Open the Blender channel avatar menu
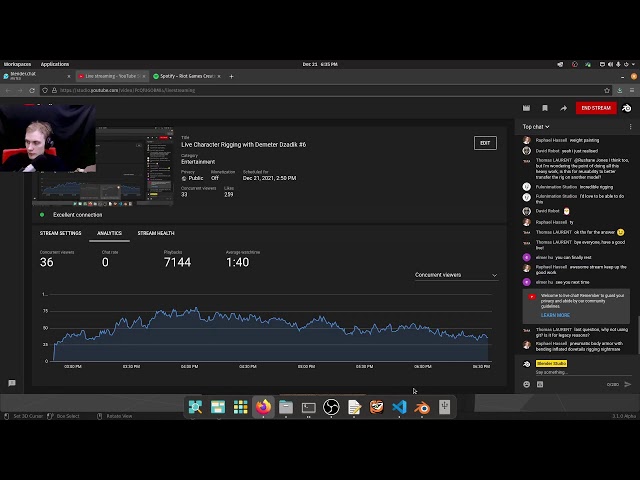This screenshot has height=480, width=640. [627, 108]
